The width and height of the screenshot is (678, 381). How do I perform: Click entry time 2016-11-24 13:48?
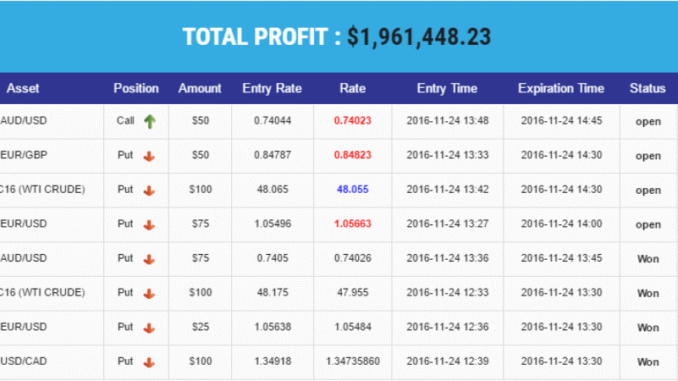(448, 121)
